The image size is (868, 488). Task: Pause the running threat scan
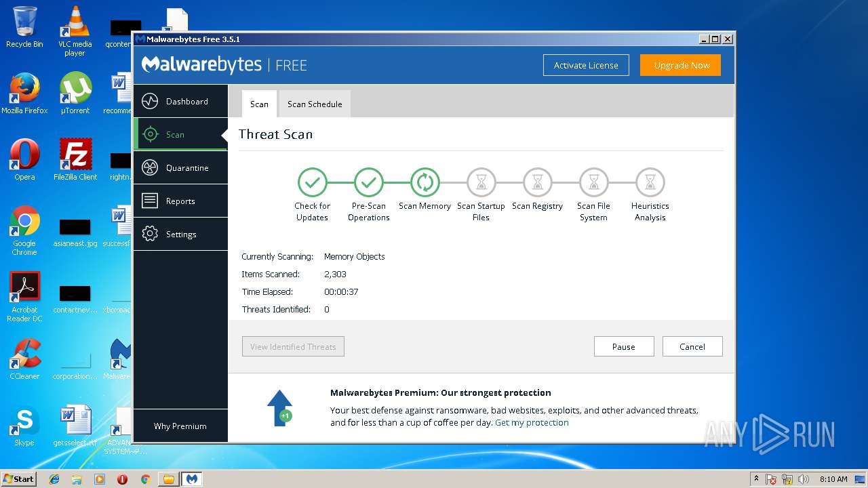(624, 346)
